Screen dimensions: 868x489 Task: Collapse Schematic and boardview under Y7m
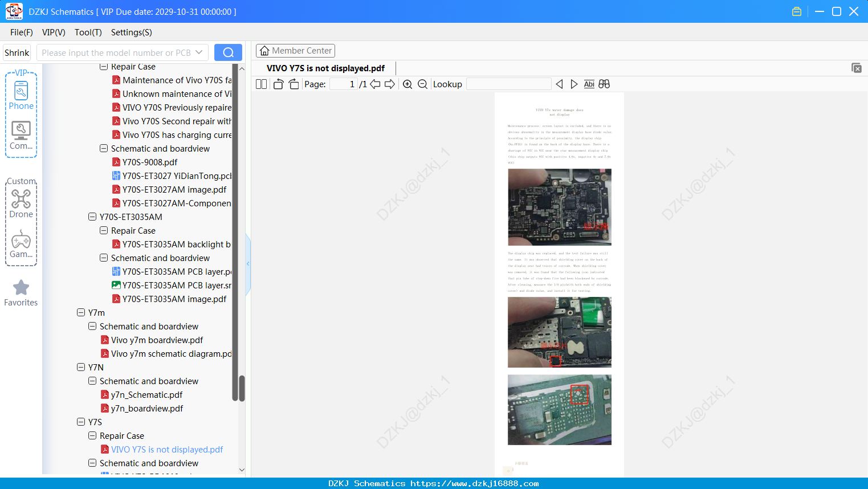pyautogui.click(x=92, y=326)
